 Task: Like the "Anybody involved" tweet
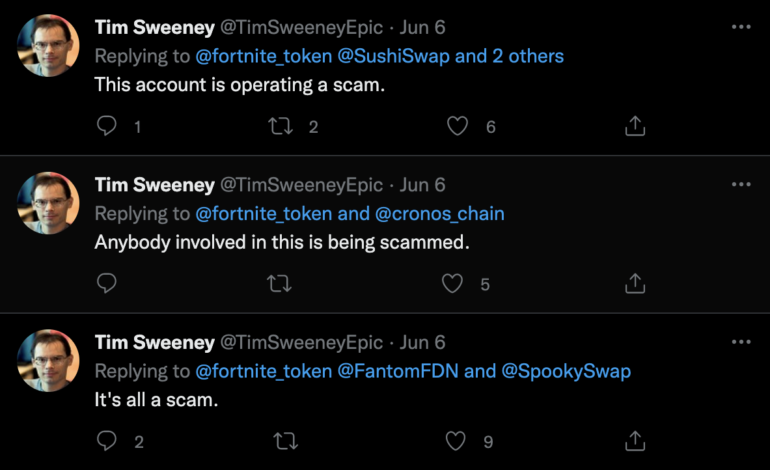pos(453,284)
